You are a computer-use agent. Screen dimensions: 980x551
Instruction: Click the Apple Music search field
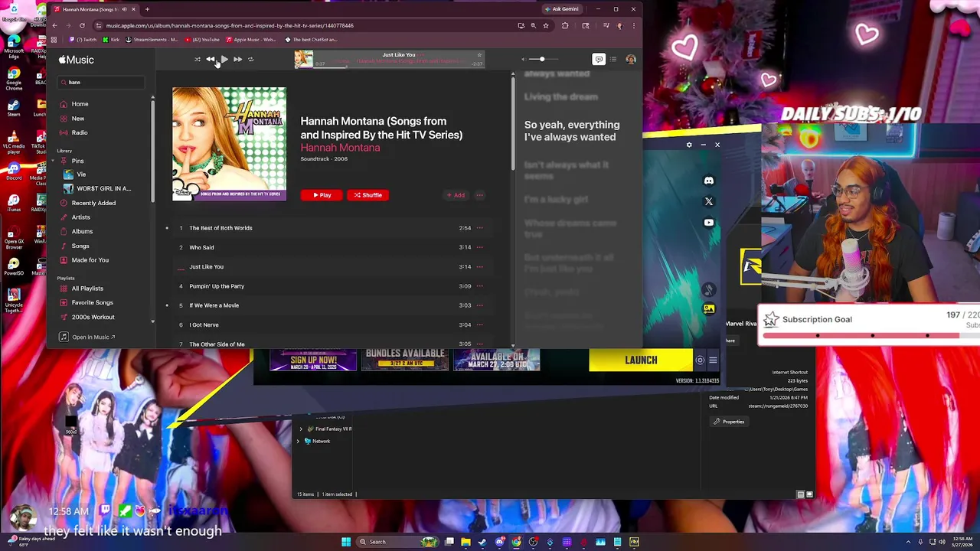click(101, 82)
